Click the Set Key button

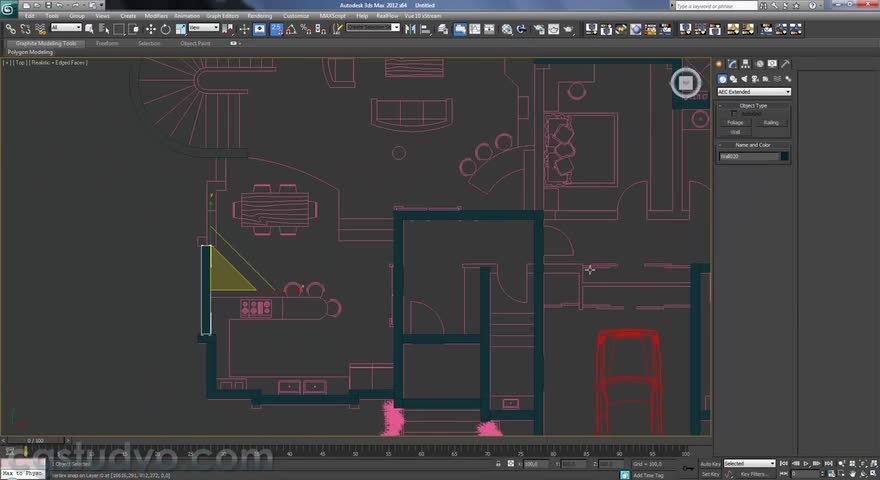click(710, 474)
